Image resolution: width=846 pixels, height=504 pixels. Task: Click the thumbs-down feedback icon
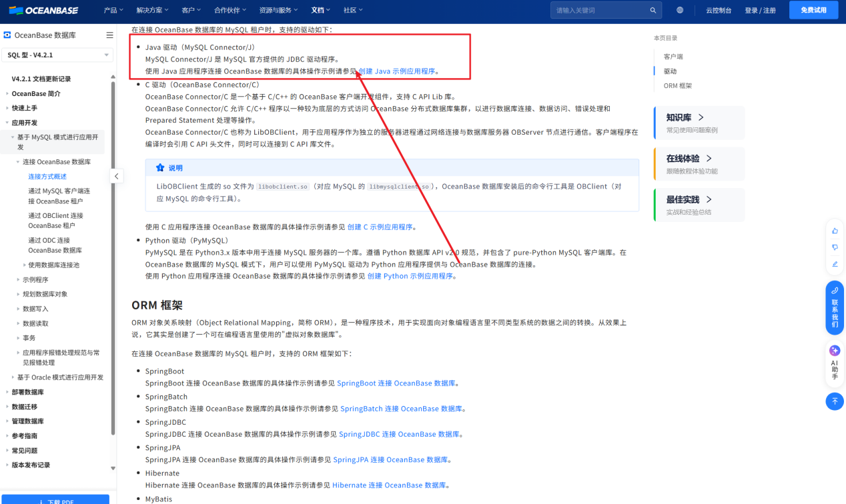(x=835, y=247)
